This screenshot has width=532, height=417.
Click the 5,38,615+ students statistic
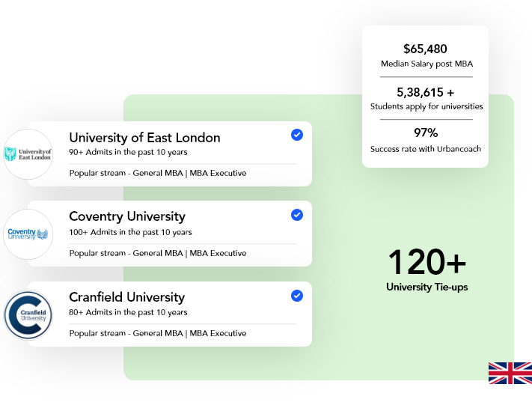click(425, 93)
